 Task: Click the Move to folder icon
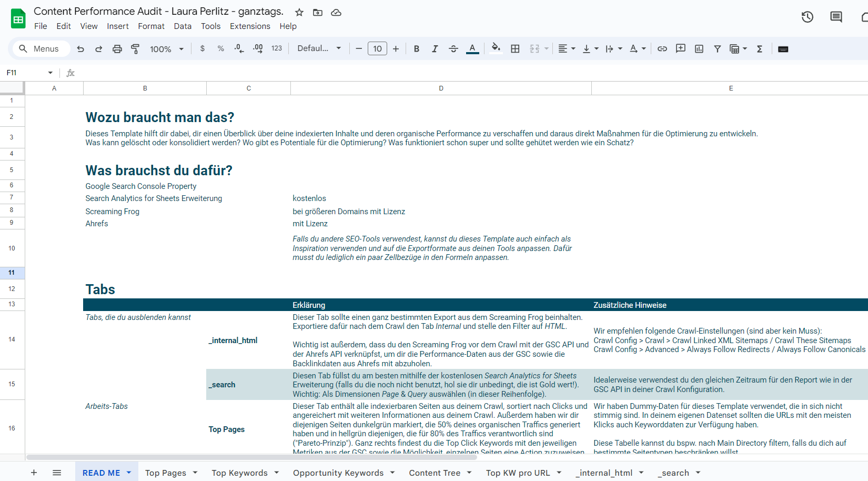click(x=318, y=12)
